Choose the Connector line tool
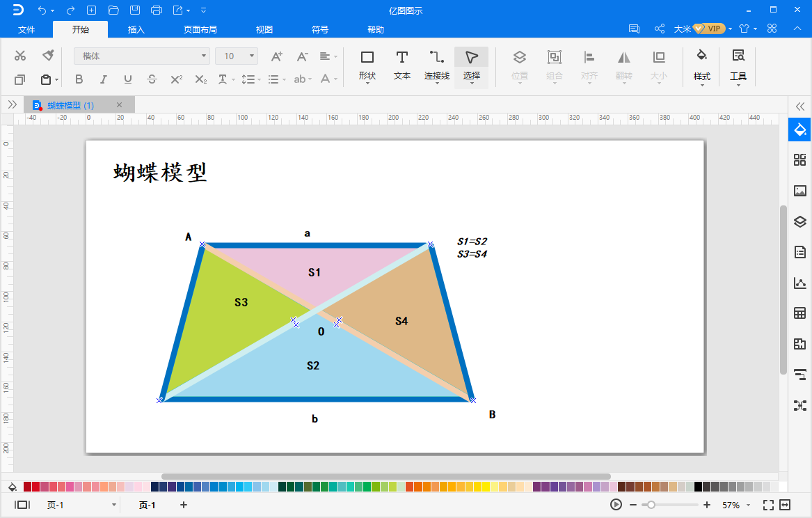 [437, 64]
